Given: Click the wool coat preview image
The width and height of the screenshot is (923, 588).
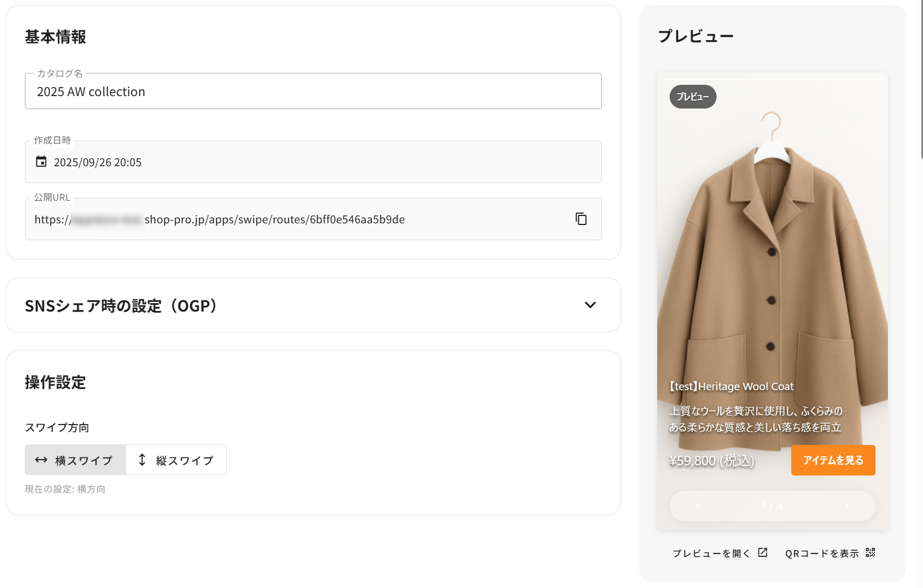Looking at the screenshot, I should 772,254.
